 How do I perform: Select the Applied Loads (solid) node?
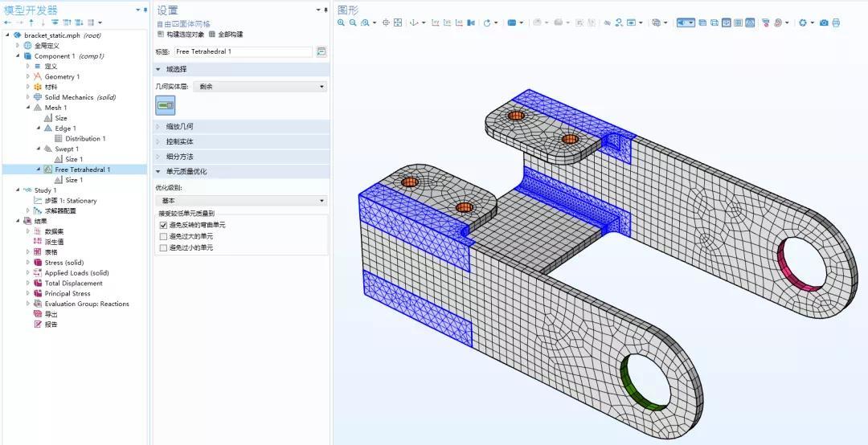point(77,273)
